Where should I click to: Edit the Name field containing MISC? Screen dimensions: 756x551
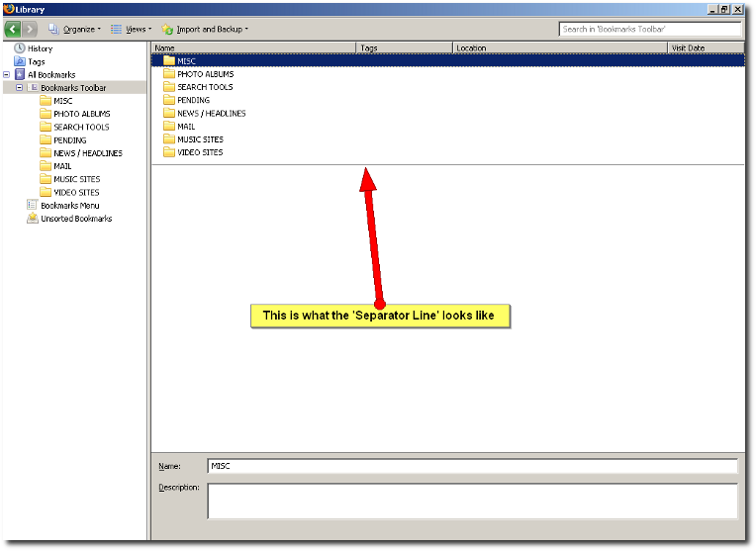[473, 466]
